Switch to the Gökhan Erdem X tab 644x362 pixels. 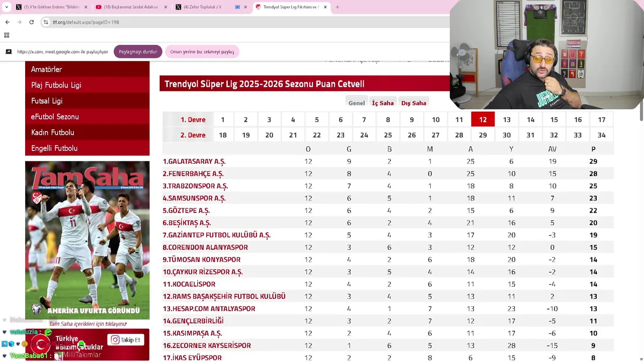52,7
